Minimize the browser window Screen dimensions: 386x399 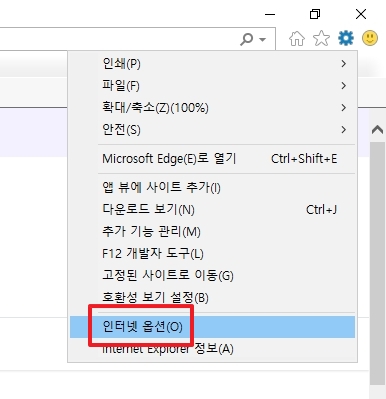click(x=270, y=14)
